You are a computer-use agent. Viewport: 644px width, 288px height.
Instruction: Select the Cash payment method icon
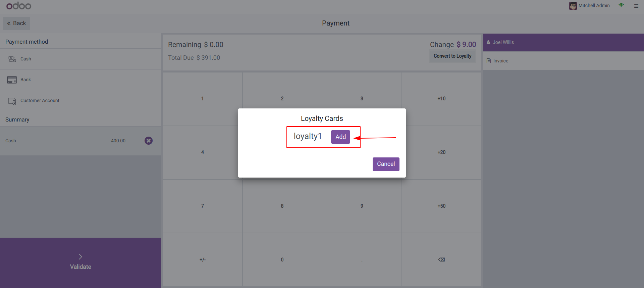(x=12, y=59)
